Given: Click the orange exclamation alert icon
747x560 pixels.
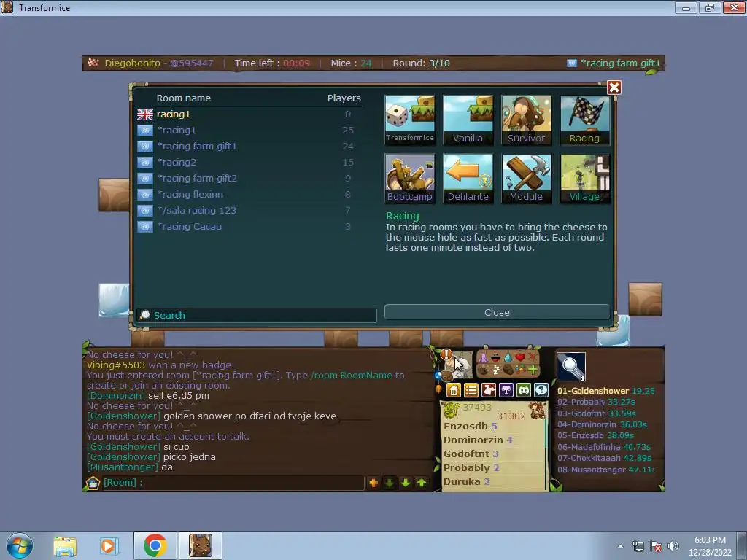Looking at the screenshot, I should click(x=446, y=354).
